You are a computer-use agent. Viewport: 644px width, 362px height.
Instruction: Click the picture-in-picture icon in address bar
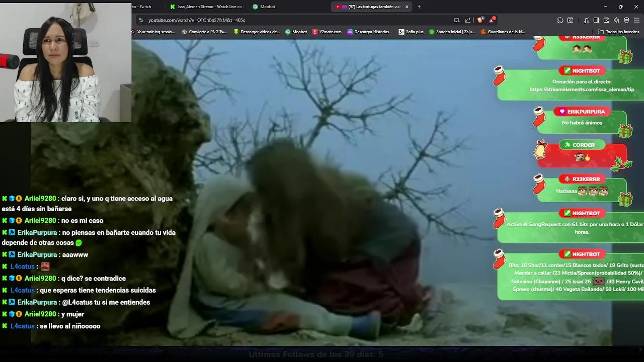456,20
